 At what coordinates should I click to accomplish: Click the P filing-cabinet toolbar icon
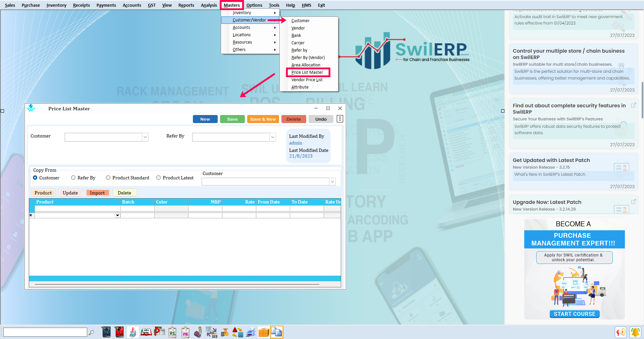click(132, 332)
